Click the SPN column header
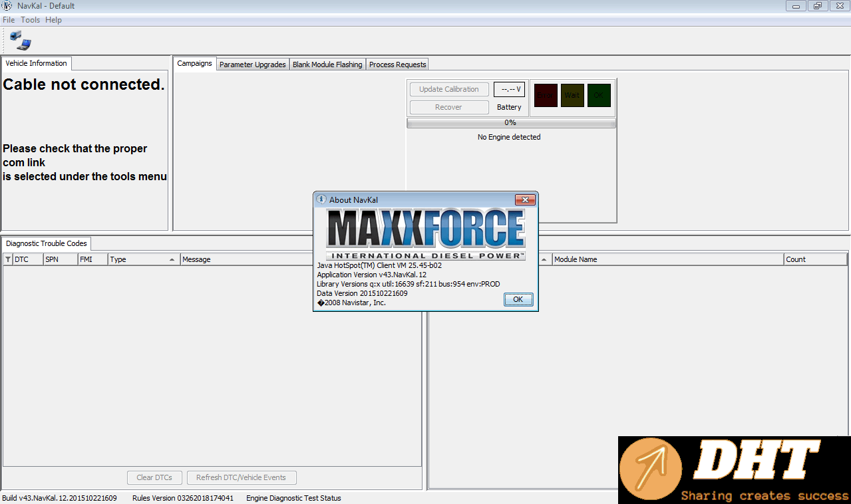 (61, 259)
